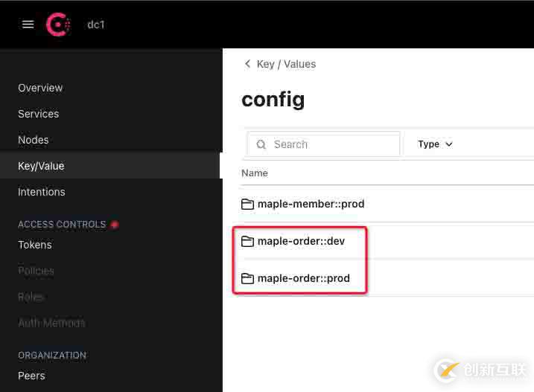
Task: Click the Consul logo icon
Action: coord(58,25)
